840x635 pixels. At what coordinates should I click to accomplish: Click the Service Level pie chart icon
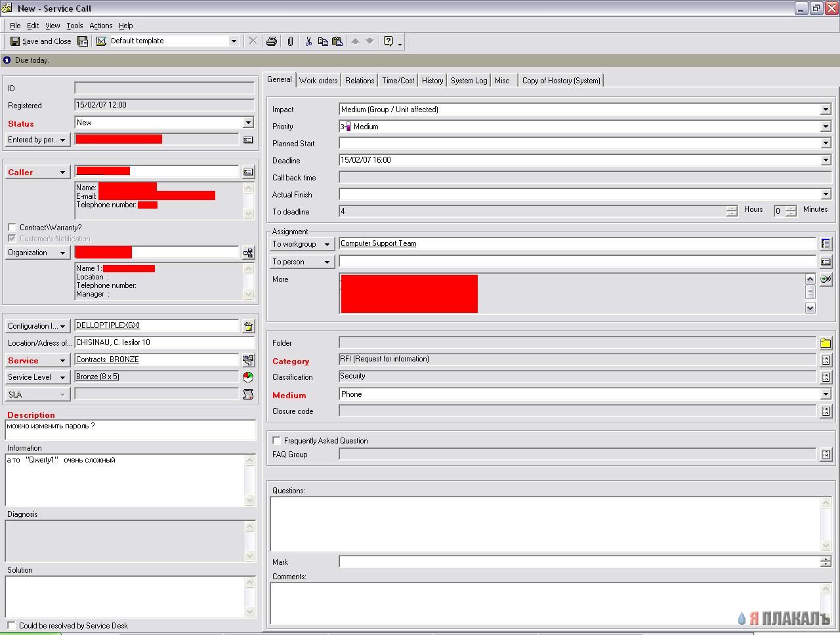pyautogui.click(x=248, y=377)
